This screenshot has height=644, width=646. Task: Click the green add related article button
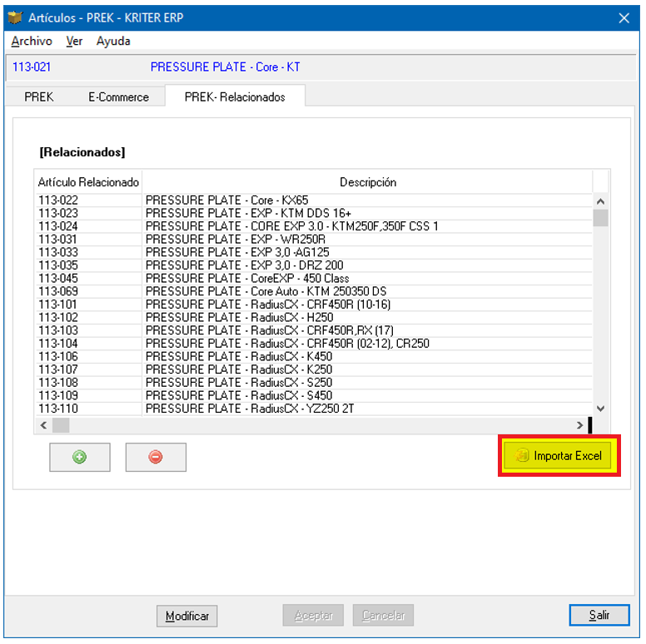coord(80,457)
